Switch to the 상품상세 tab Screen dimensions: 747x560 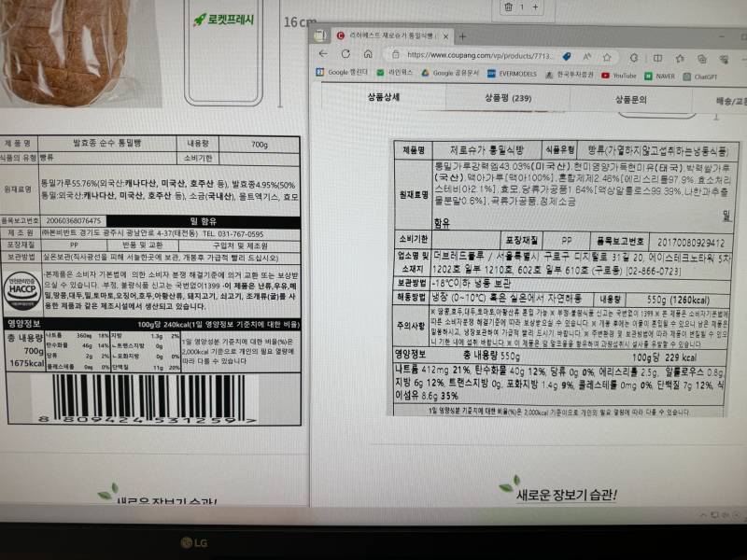point(384,97)
